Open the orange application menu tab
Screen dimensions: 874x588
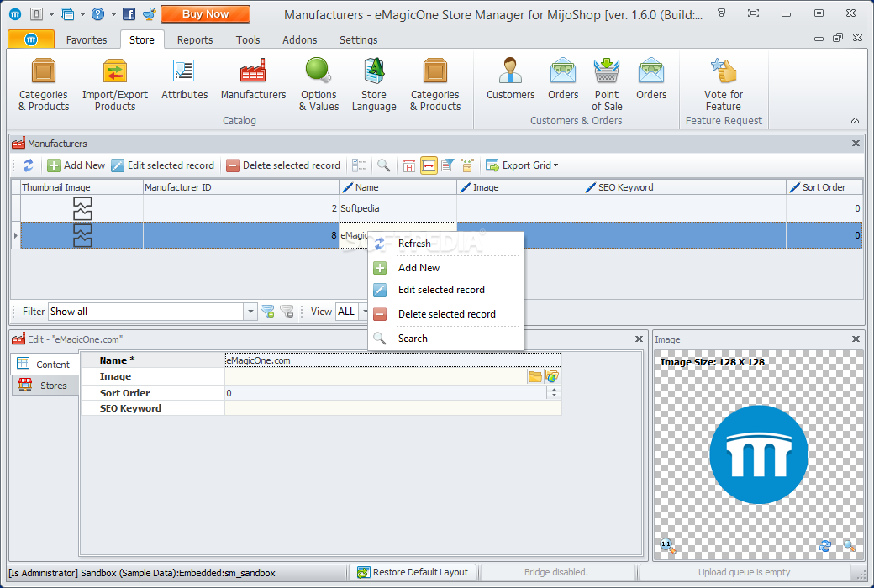(31, 39)
